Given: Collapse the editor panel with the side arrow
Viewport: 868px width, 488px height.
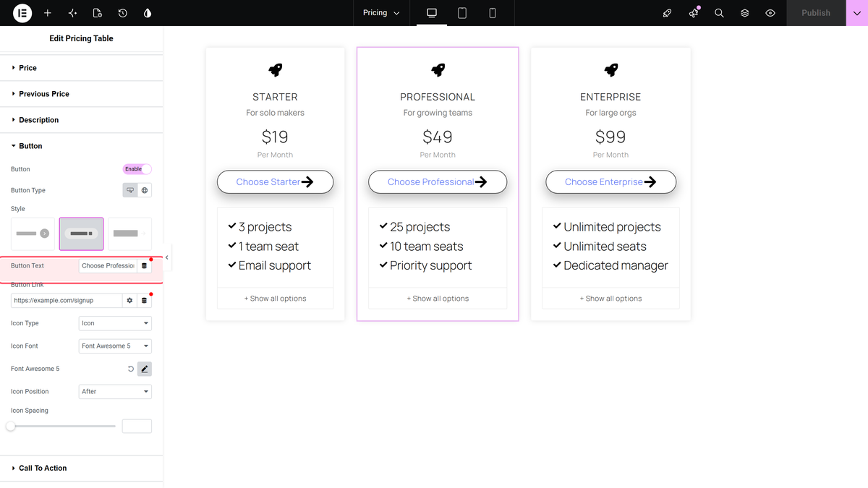Looking at the screenshot, I should coord(167,257).
